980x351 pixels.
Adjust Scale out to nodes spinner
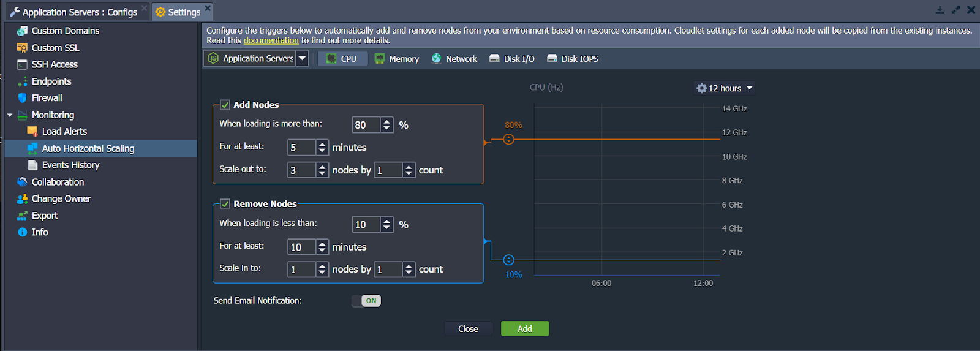click(x=322, y=170)
